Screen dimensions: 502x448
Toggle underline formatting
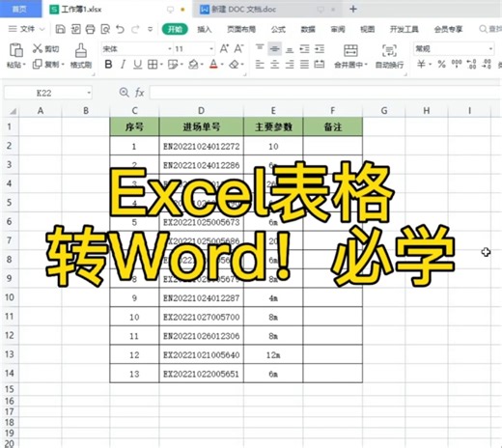click(137, 65)
